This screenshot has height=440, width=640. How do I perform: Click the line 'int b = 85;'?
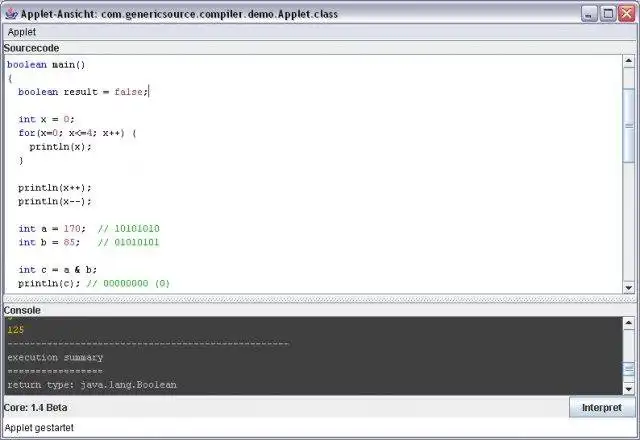[x=49, y=242]
